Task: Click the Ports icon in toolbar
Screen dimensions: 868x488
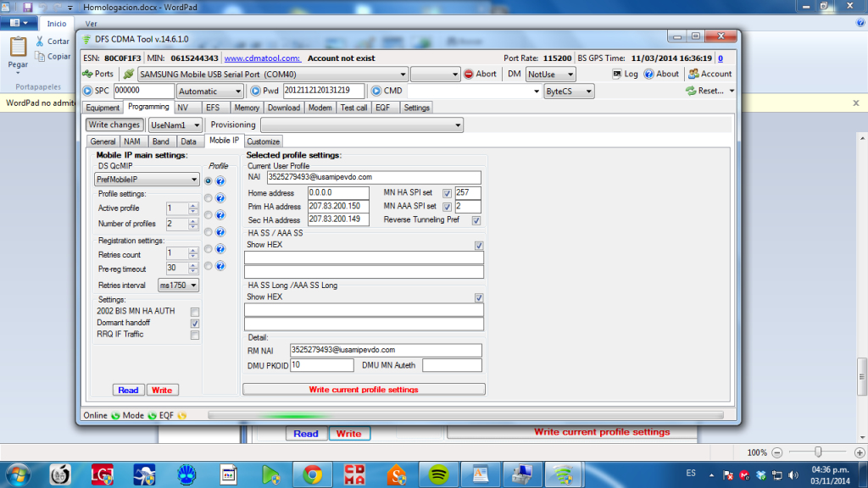Action: point(87,74)
